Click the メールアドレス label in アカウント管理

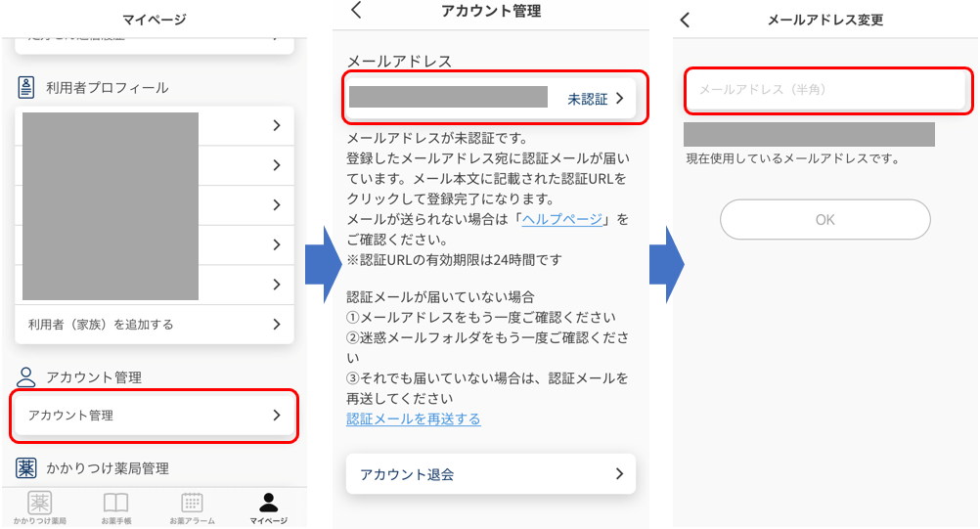click(x=399, y=62)
